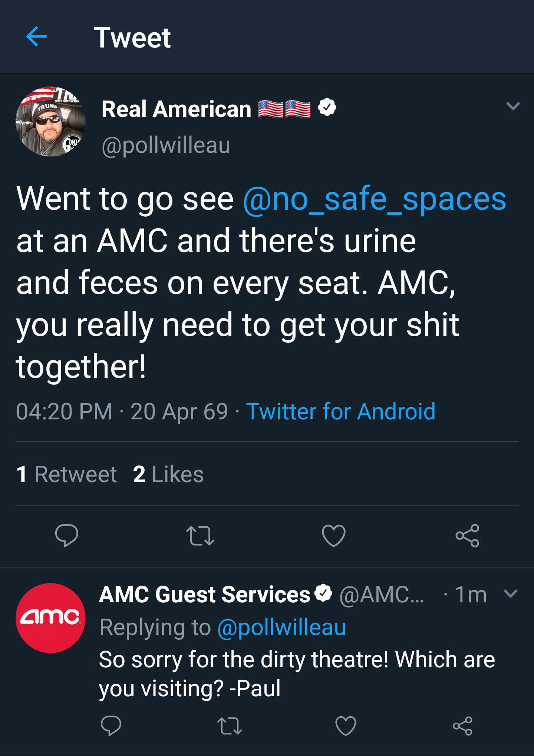The height and width of the screenshot is (756, 534).
Task: Reply to AMC Guest Services
Action: point(110,726)
